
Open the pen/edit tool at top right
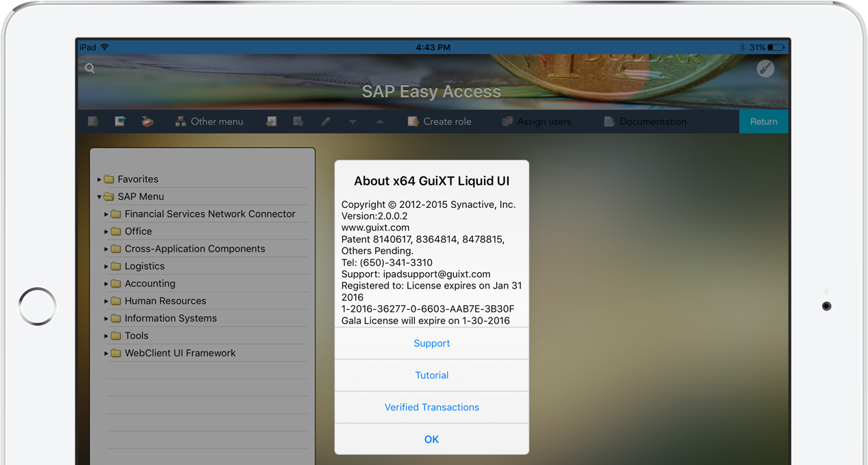point(765,68)
